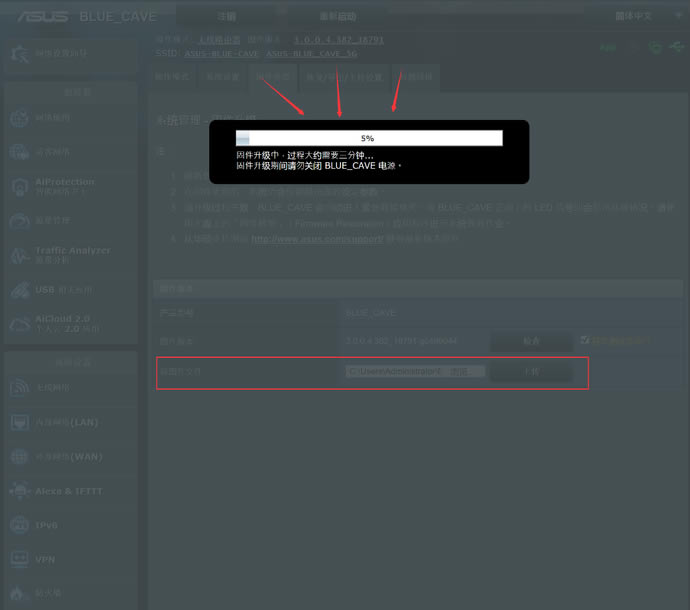Screen dimensions: 690x610
Task: Click the 上传 upload button
Action: (532, 372)
